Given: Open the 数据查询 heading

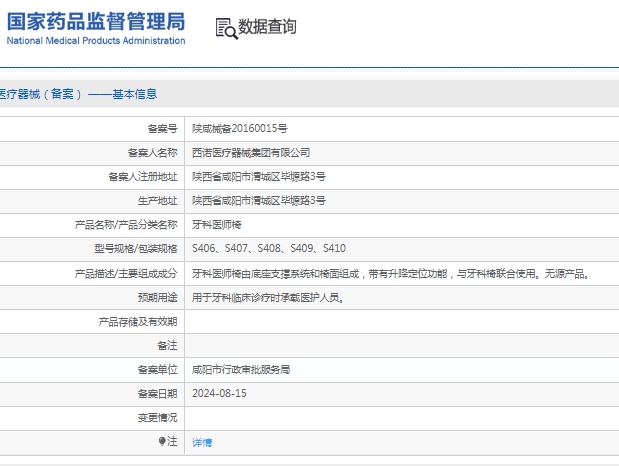Looking at the screenshot, I should click(267, 27).
